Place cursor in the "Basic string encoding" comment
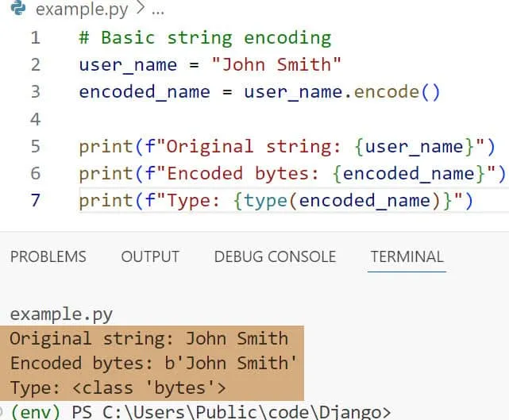Viewport: 509px width, 420px height. [x=214, y=38]
